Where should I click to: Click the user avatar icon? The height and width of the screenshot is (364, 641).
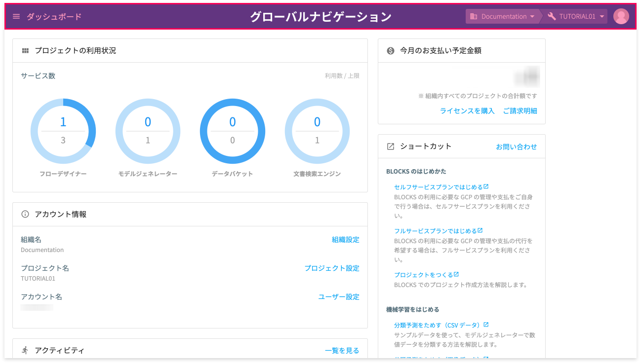pyautogui.click(x=621, y=16)
